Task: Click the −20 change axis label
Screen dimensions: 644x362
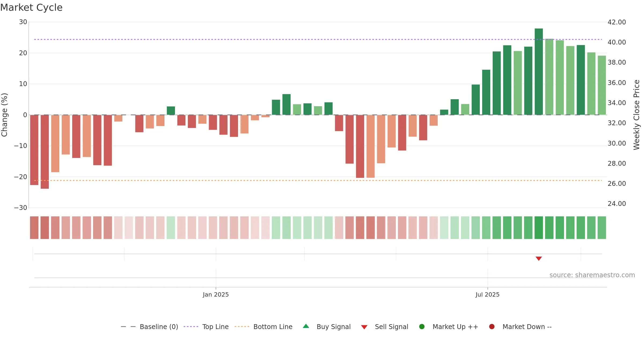Action: point(21,177)
